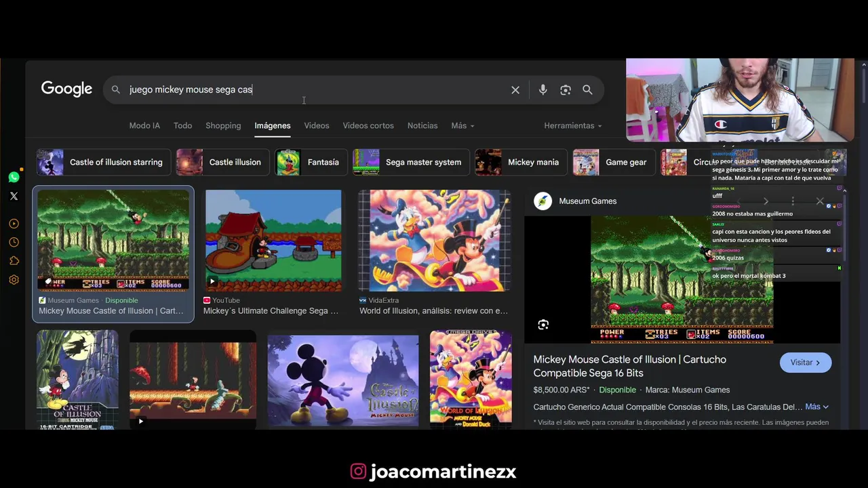Open the VidaExtra World of Illusion thumbnail
The width and height of the screenshot is (868, 488).
pyautogui.click(x=434, y=240)
